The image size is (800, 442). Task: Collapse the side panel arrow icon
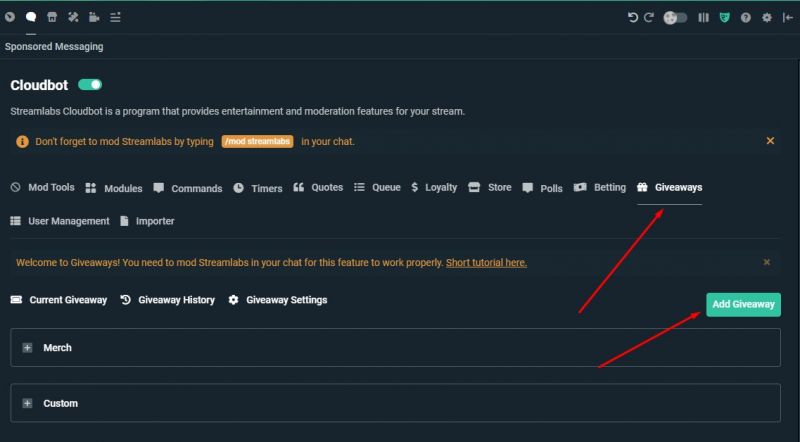click(788, 18)
